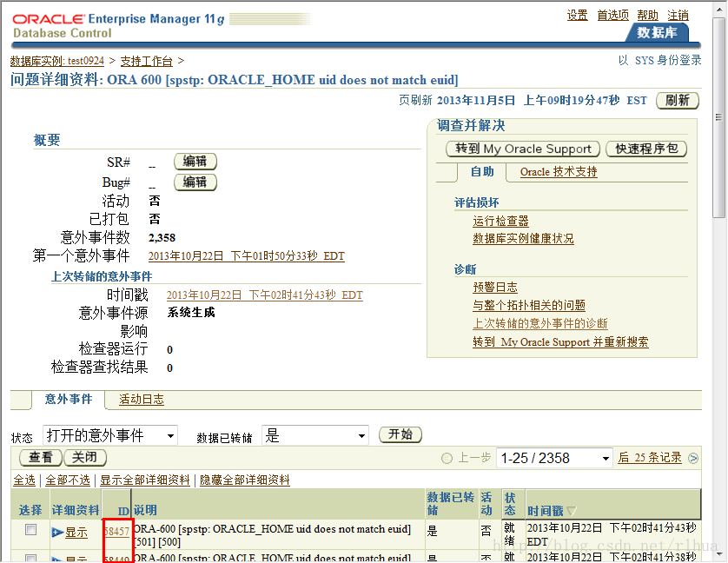Screen dimensions: 728x563
Task: Open 数据库实例健康状况 link
Action: click(523, 239)
